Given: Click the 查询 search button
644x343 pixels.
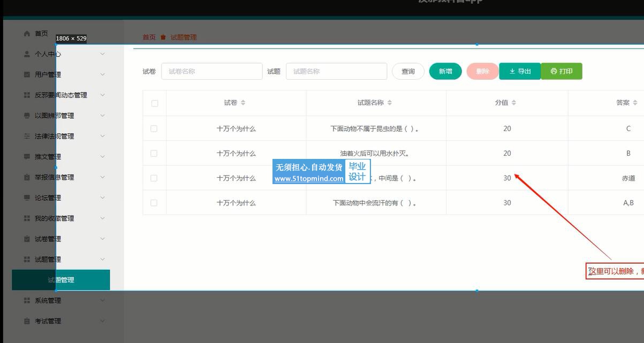Looking at the screenshot, I should point(408,71).
